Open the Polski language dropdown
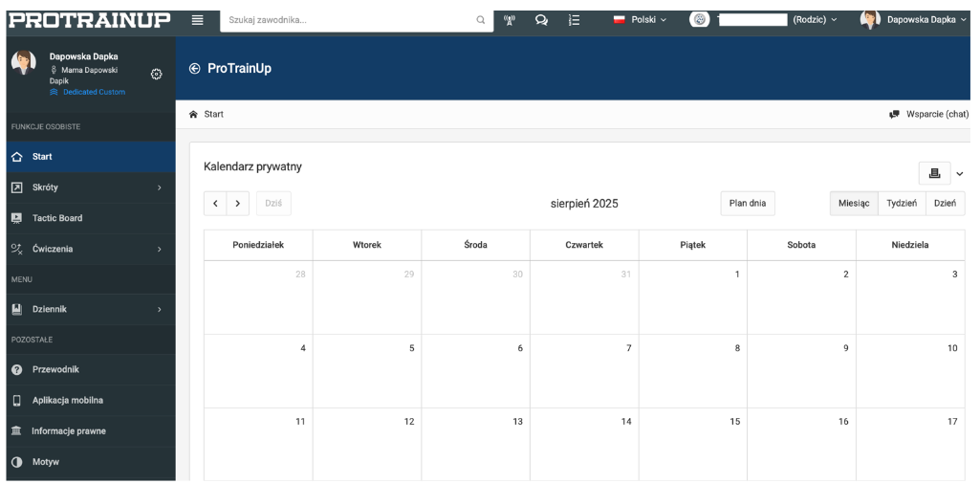This screenshot has width=980, height=484. click(x=640, y=19)
